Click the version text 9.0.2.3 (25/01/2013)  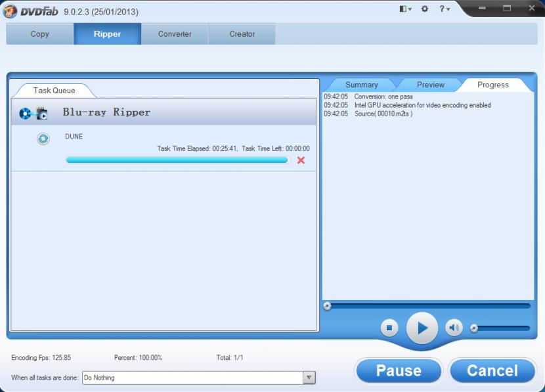pyautogui.click(x=101, y=12)
